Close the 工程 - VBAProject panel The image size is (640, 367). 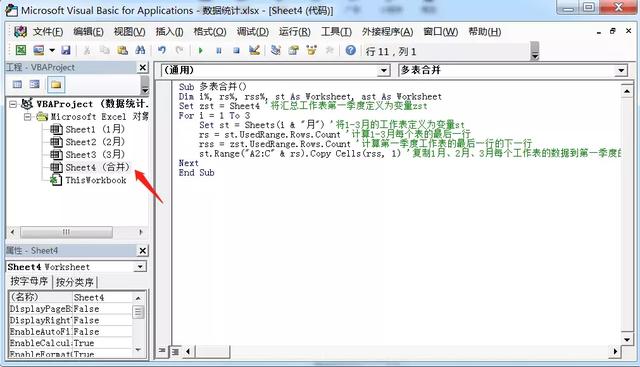[142, 67]
